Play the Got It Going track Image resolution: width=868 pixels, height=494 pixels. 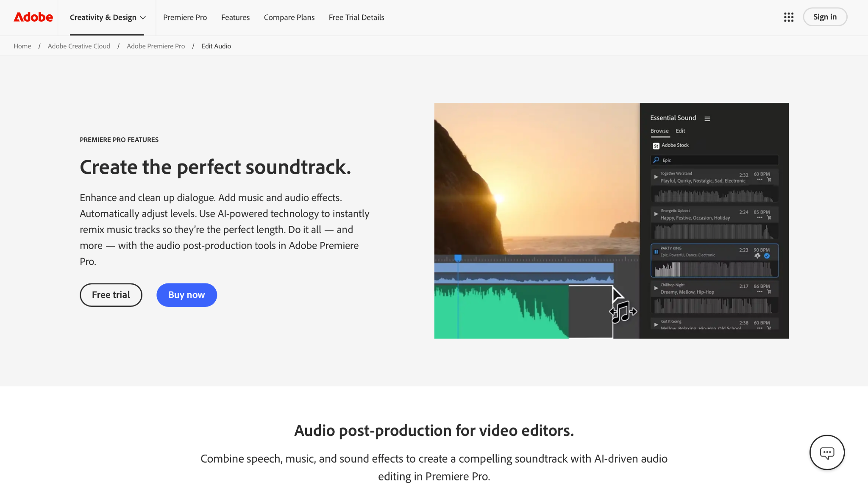656,325
